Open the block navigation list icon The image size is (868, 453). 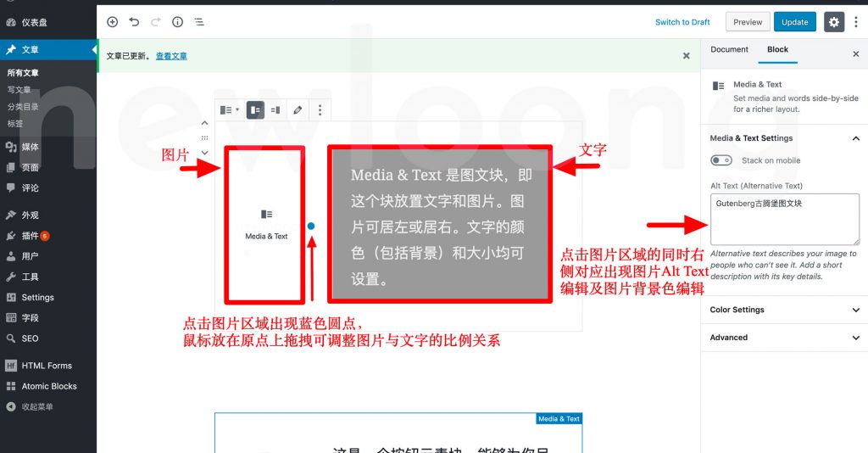click(198, 22)
